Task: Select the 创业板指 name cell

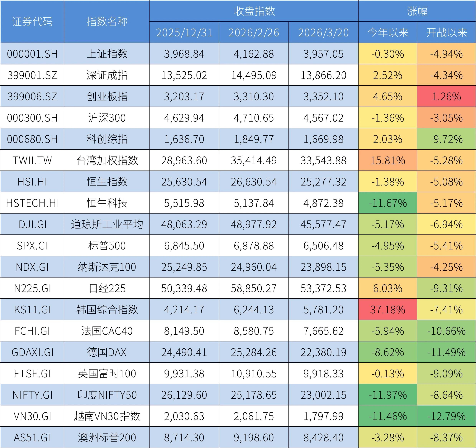Action: 107,97
